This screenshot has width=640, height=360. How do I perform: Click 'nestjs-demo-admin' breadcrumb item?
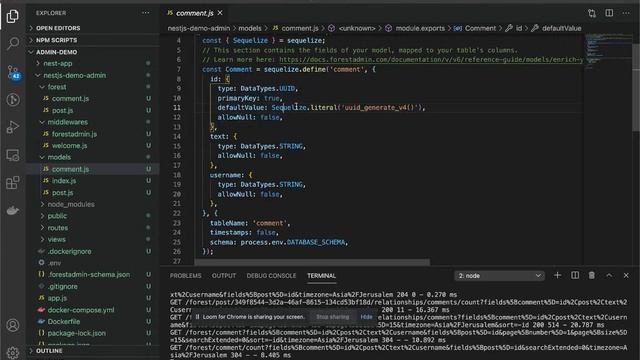(199, 28)
